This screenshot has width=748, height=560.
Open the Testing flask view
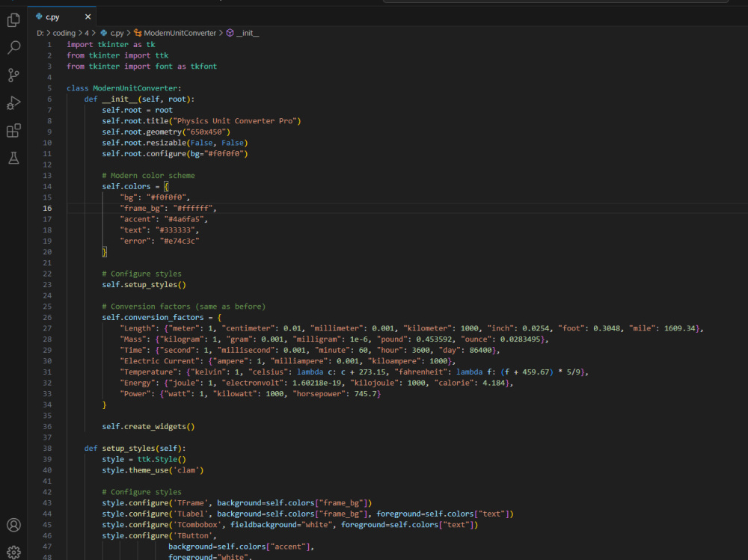tap(13, 158)
